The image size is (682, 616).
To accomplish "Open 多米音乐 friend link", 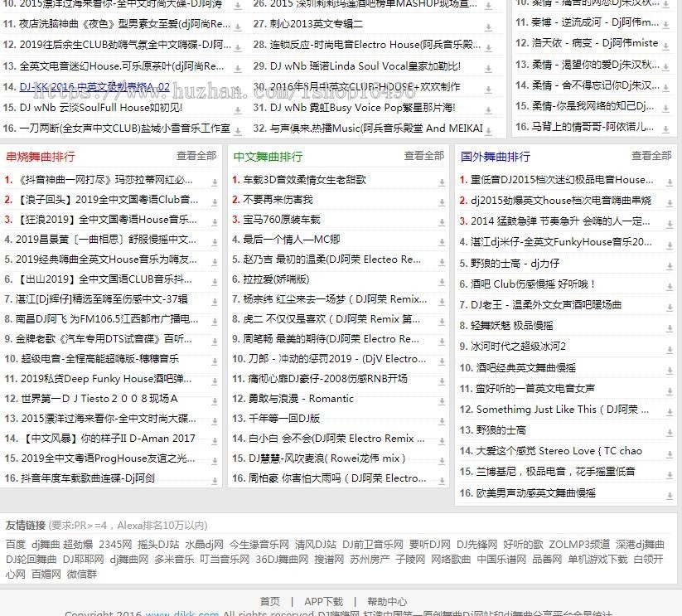I will click(174, 559).
